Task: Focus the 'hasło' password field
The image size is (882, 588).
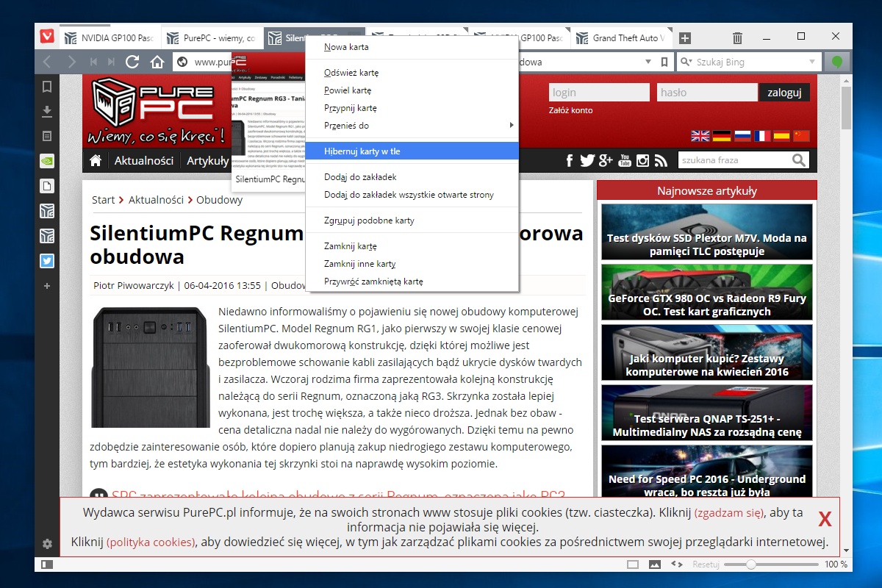Action: pos(706,93)
